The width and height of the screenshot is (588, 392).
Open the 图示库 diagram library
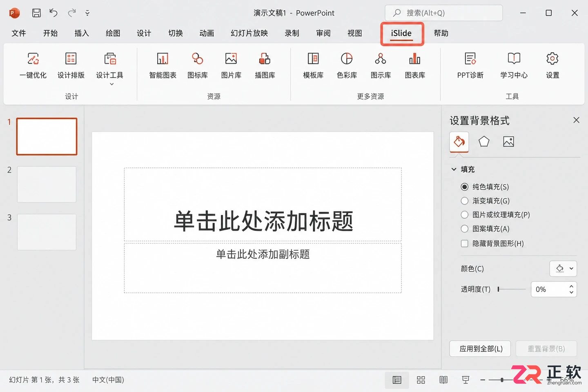(x=381, y=65)
